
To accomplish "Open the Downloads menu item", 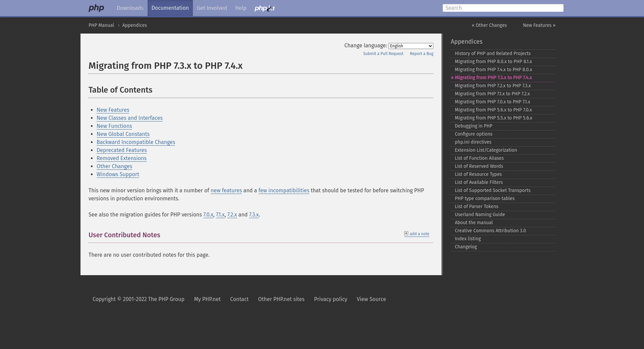I will tap(130, 8).
